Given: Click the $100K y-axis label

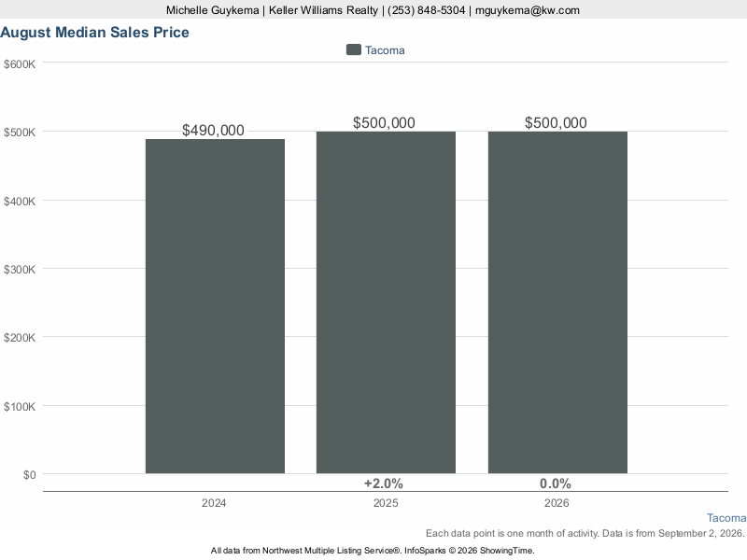Looking at the screenshot, I should pyautogui.click(x=20, y=407).
